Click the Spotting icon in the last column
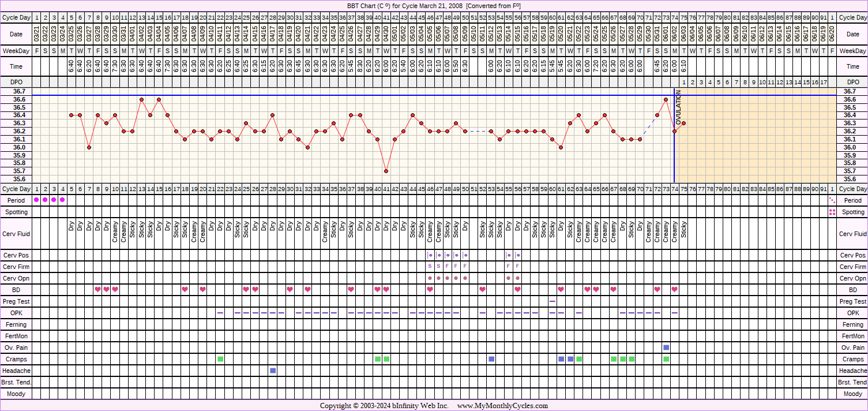Screen dimensions: 868x411 [x=832, y=212]
